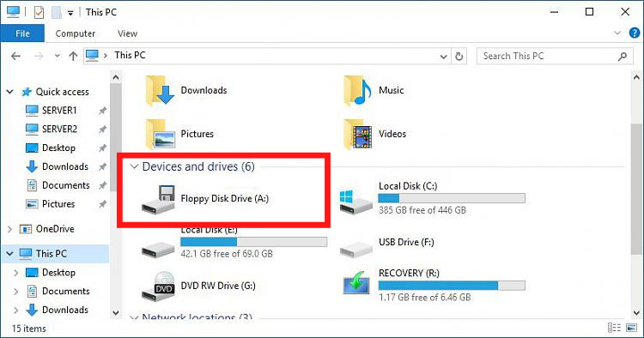644x338 pixels.
Task: Select This PC in navigation pane
Action: click(51, 254)
